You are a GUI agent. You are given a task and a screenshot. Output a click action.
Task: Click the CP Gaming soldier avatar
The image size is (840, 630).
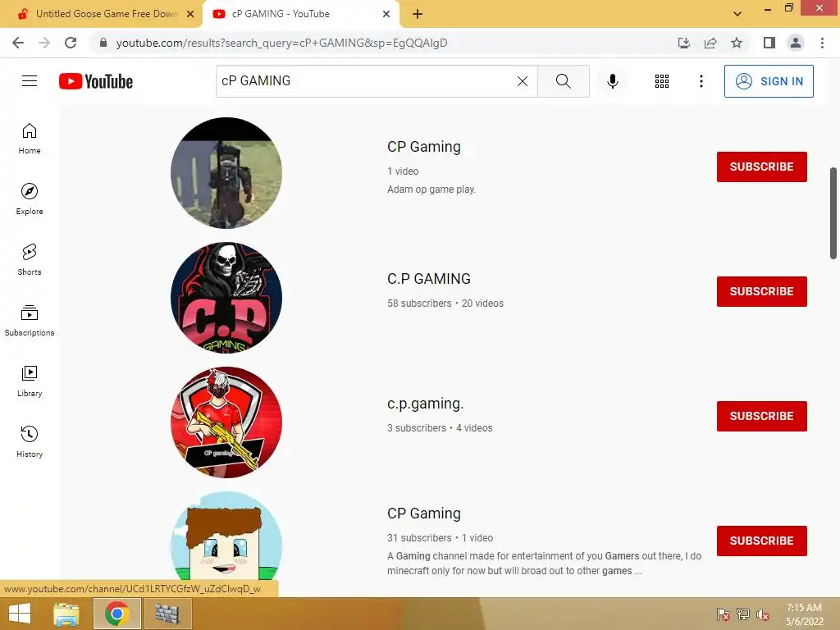pyautogui.click(x=226, y=173)
